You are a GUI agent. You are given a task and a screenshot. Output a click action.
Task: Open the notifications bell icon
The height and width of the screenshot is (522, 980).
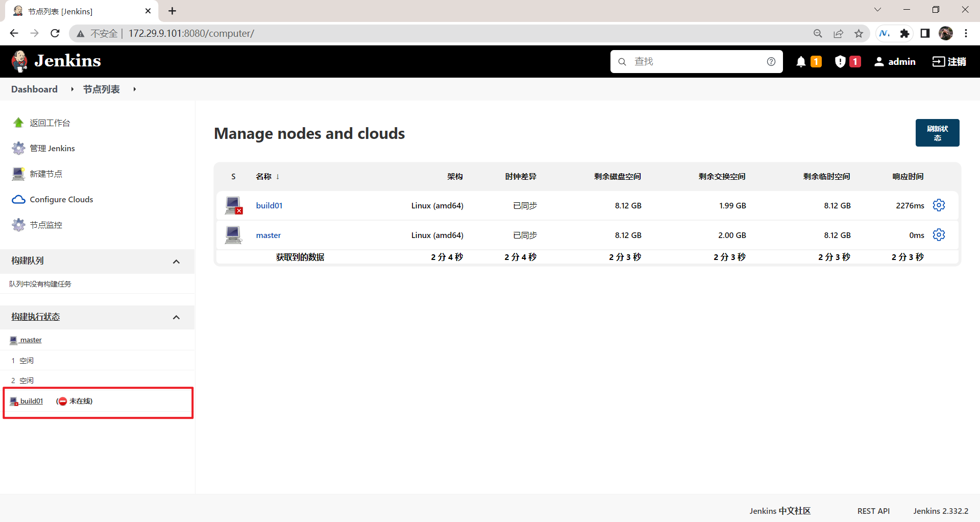tap(801, 62)
